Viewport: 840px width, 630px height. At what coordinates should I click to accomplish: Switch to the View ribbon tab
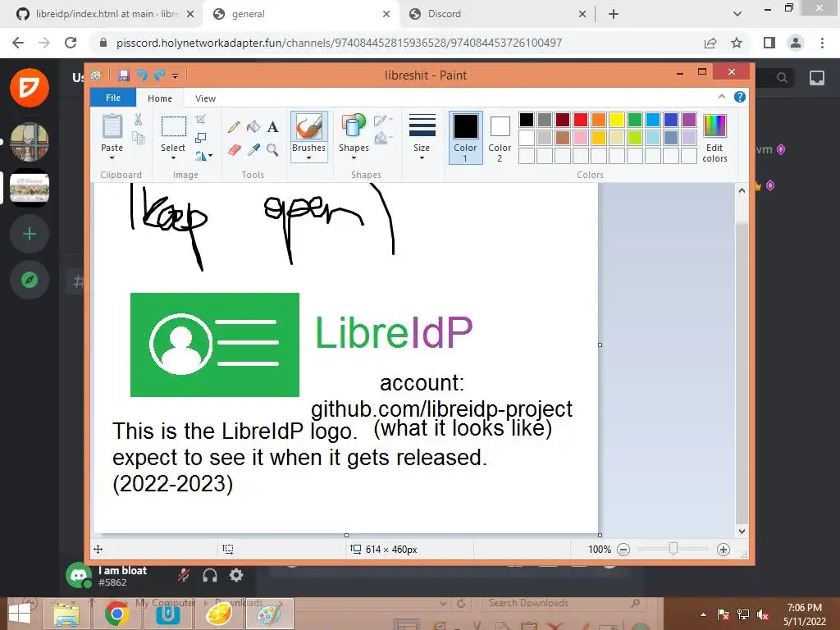point(205,98)
